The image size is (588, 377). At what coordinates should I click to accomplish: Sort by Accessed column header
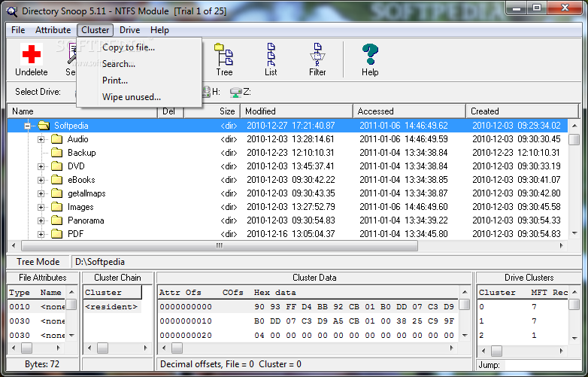point(409,111)
